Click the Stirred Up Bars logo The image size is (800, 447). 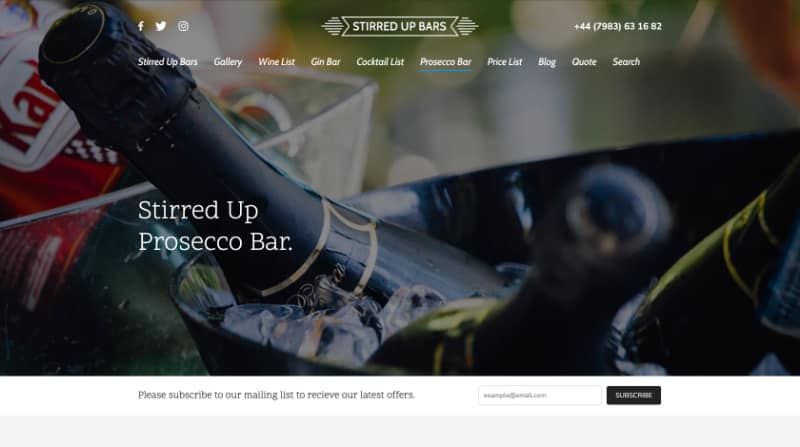[x=399, y=26]
